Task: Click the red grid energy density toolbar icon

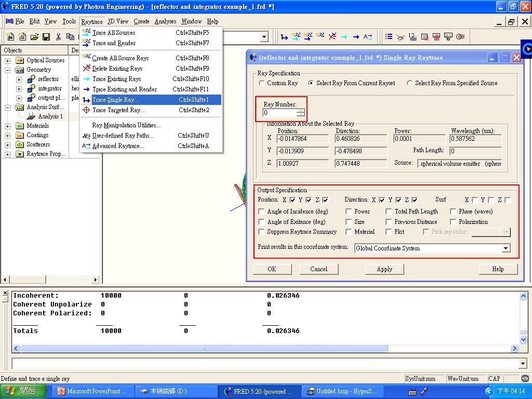Action: tap(436, 37)
